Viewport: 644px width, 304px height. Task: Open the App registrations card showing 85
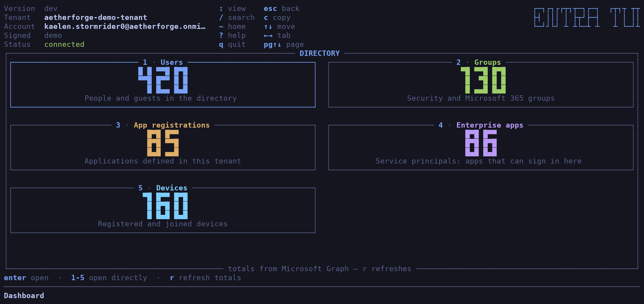[x=163, y=148]
